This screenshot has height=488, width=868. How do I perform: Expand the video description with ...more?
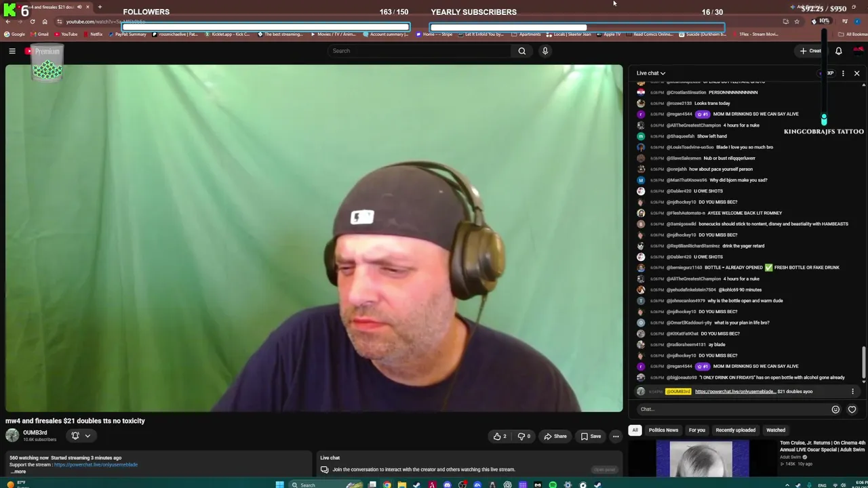19,472
